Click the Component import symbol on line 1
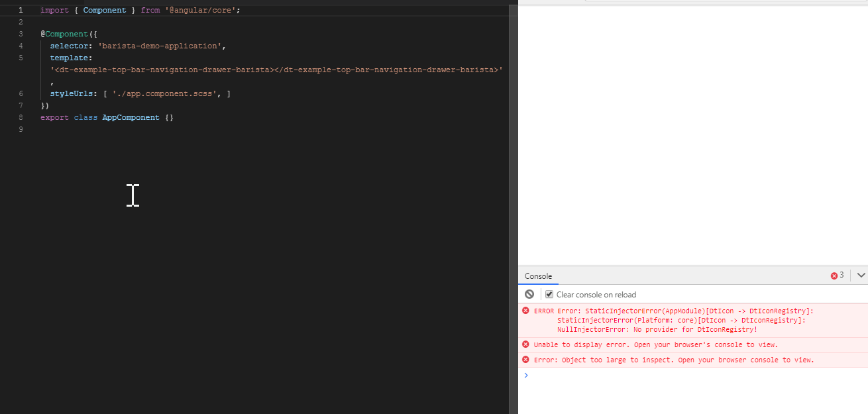This screenshot has height=414, width=868. pyautogui.click(x=104, y=10)
